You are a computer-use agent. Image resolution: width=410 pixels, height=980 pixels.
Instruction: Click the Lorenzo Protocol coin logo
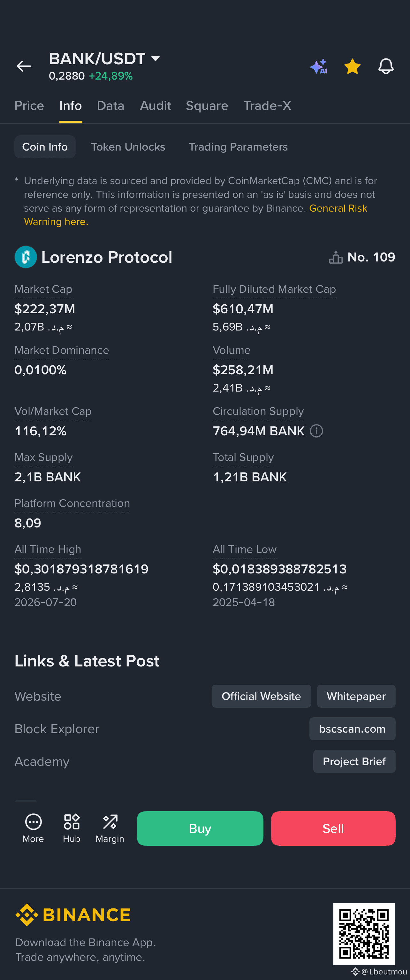[26, 257]
